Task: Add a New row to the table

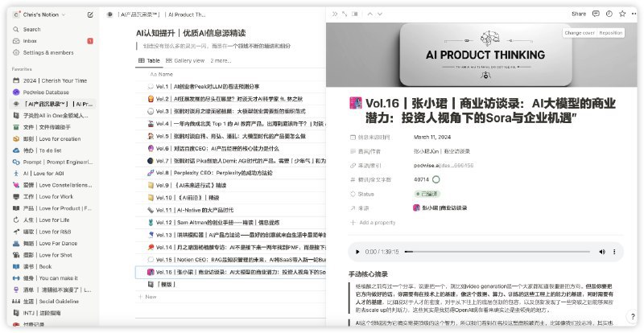Action: pos(147,297)
